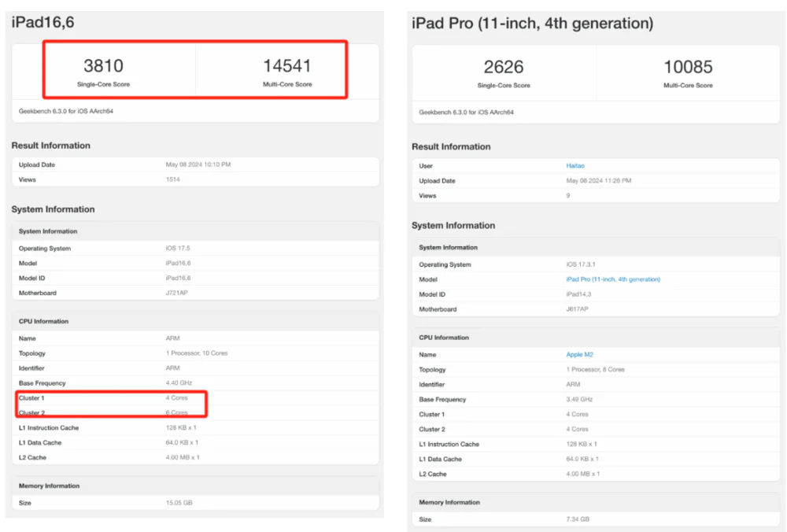Click the iOS 17.3.1 operating system value
This screenshot has width=787, height=532.
pyautogui.click(x=581, y=264)
